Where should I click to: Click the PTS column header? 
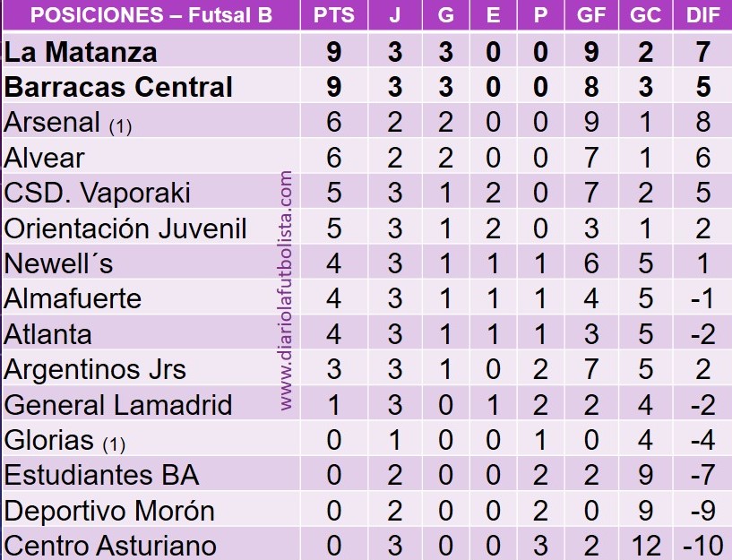pyautogui.click(x=333, y=16)
